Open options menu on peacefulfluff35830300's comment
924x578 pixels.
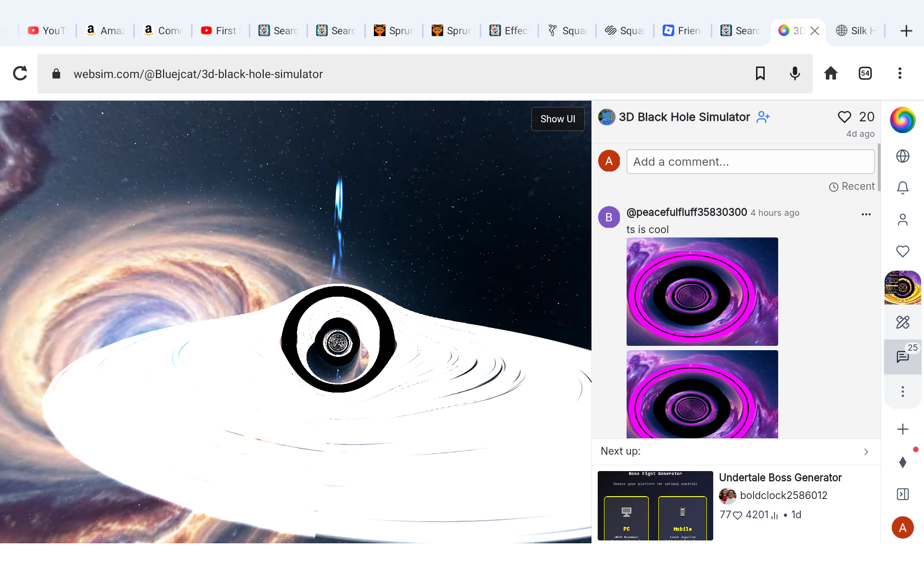866,214
